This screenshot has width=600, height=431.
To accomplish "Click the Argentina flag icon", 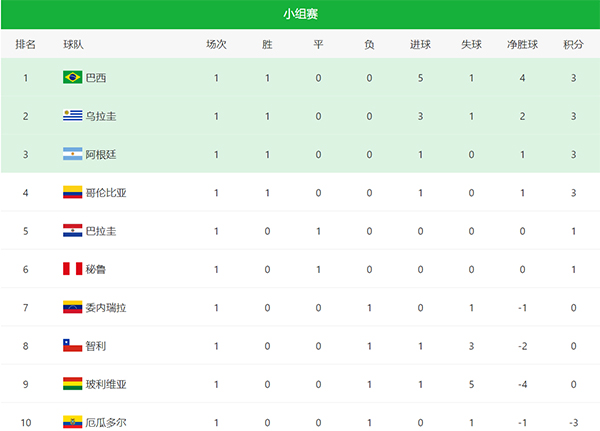I will [x=72, y=154].
